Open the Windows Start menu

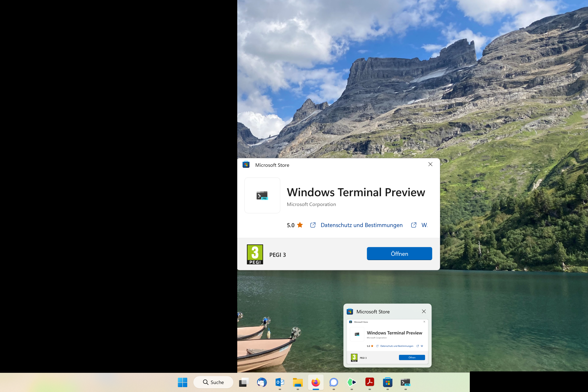[x=183, y=382]
